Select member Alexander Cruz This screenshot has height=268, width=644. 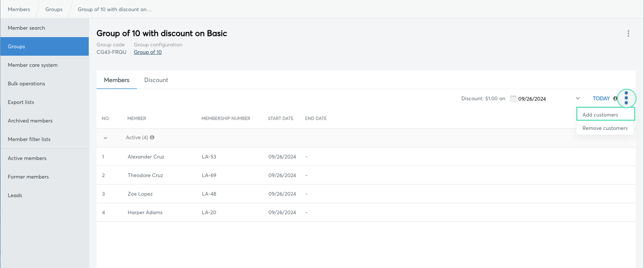click(x=146, y=157)
